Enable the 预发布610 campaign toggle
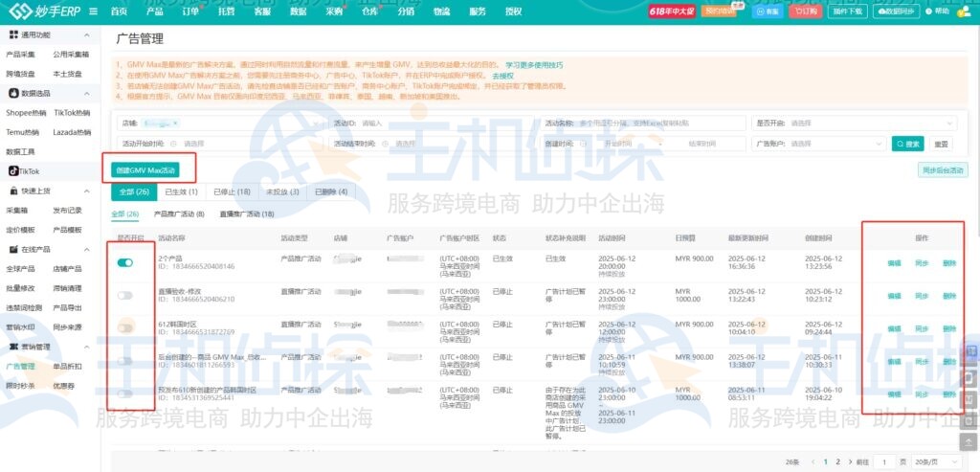 coord(125,393)
